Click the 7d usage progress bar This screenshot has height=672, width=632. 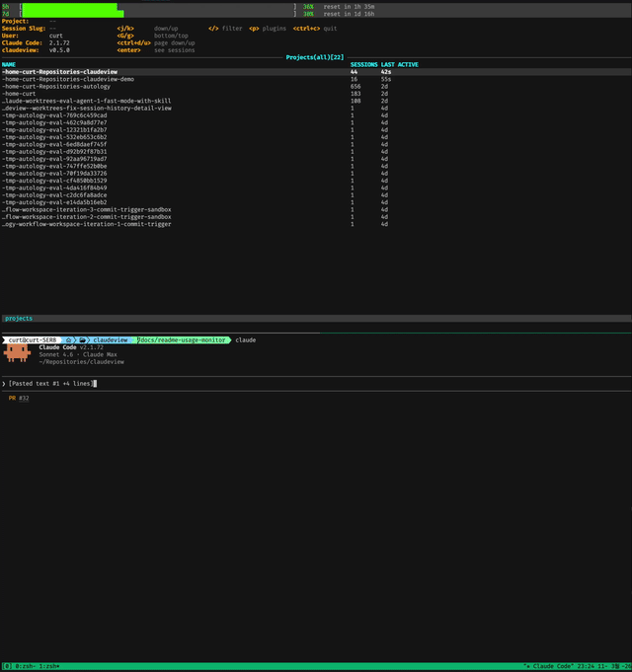click(x=158, y=14)
